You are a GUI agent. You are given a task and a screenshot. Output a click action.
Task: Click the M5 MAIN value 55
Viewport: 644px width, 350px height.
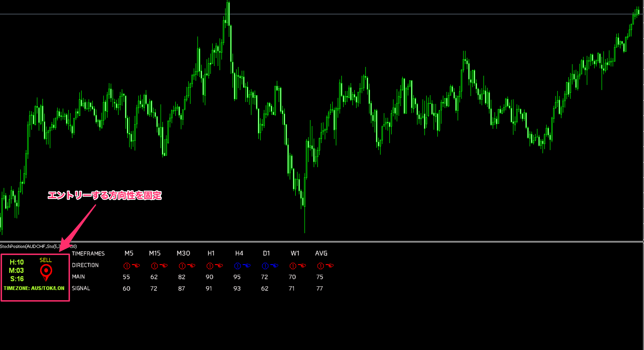[x=126, y=277]
